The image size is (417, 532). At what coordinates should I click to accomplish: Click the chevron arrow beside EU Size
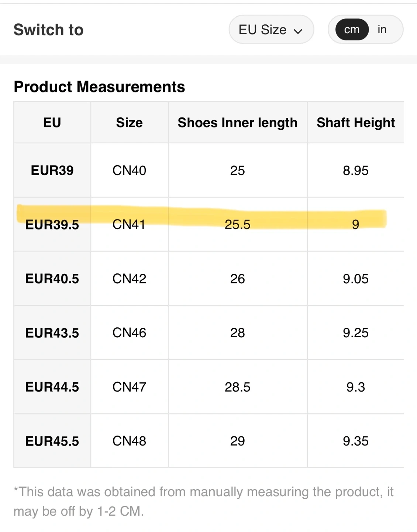point(298,31)
